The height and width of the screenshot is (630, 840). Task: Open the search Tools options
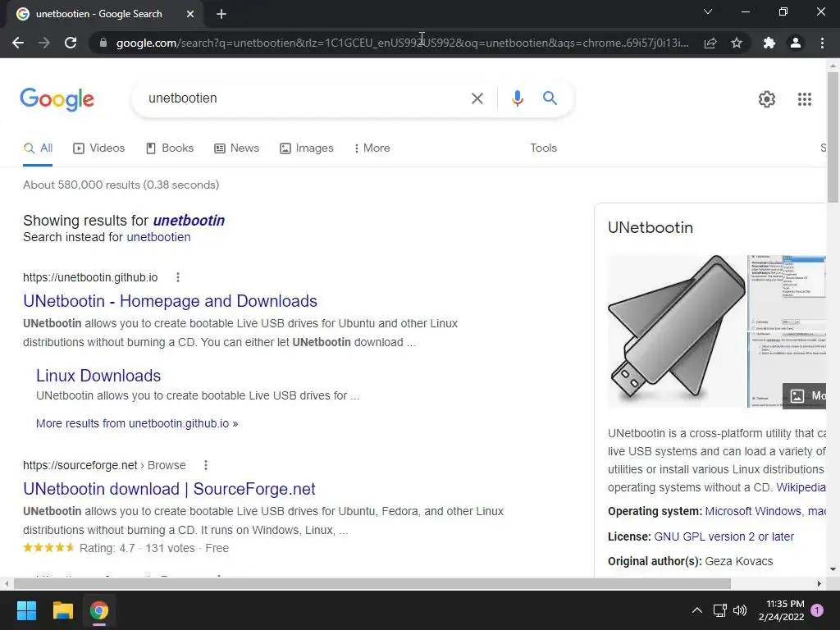click(x=543, y=148)
